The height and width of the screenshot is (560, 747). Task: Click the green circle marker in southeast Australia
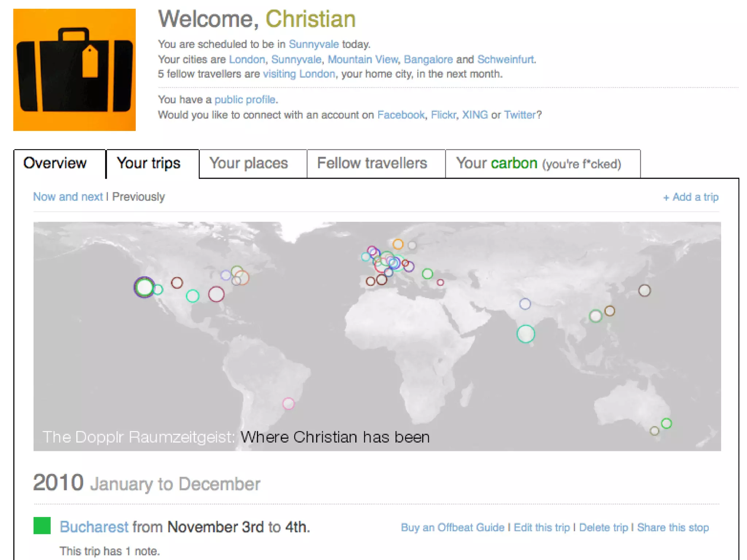coord(666,423)
